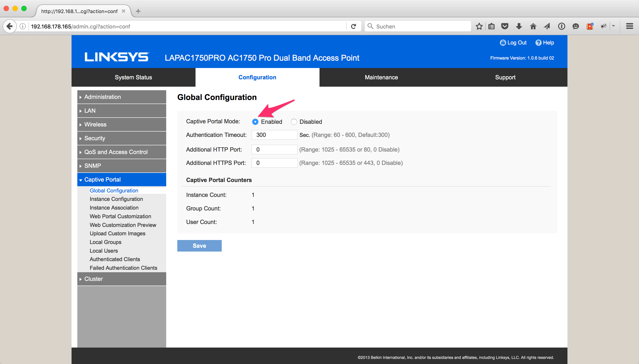Open Local Groups page
639x364 pixels.
[x=106, y=242]
